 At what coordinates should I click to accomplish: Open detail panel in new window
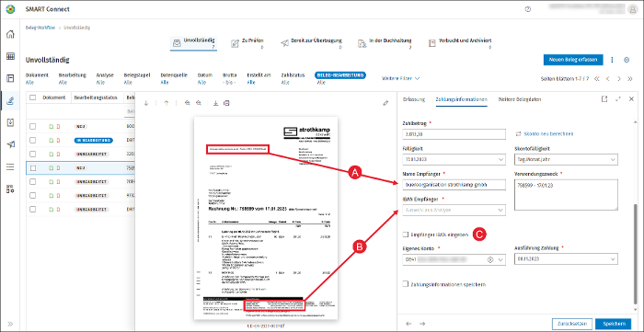pyautogui.click(x=604, y=99)
